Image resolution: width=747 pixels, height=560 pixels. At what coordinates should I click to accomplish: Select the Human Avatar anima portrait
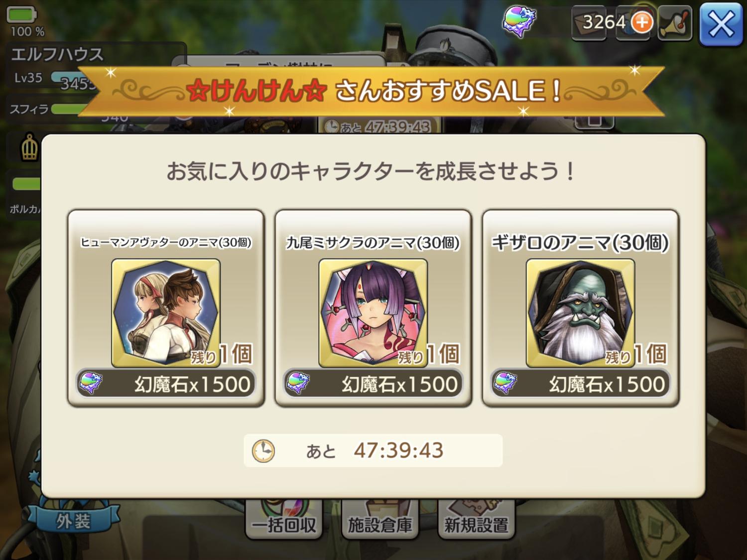166,313
